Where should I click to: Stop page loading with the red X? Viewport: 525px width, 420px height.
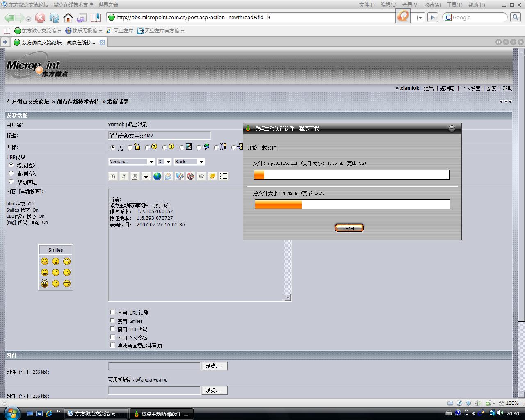click(x=40, y=18)
